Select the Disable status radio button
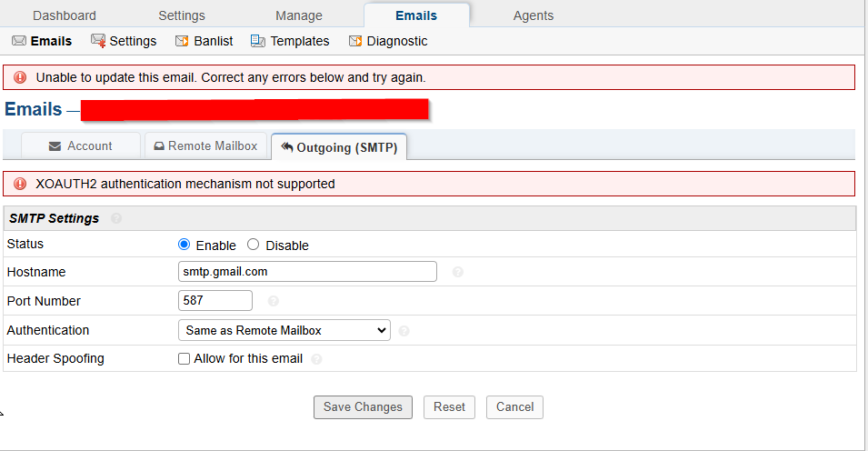This screenshot has width=868, height=451. (253, 245)
